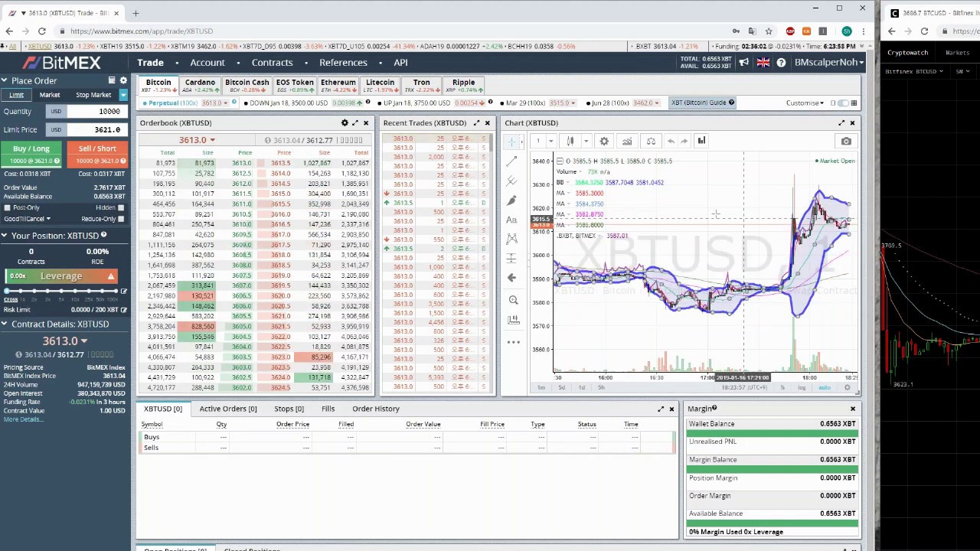Undo last chart action
The width and height of the screenshot is (980, 551).
[x=671, y=141]
